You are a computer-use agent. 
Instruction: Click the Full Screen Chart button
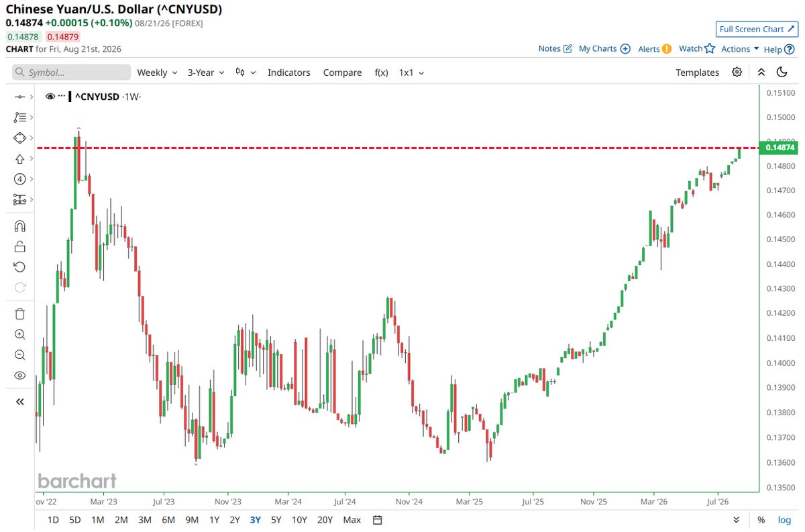pos(755,29)
